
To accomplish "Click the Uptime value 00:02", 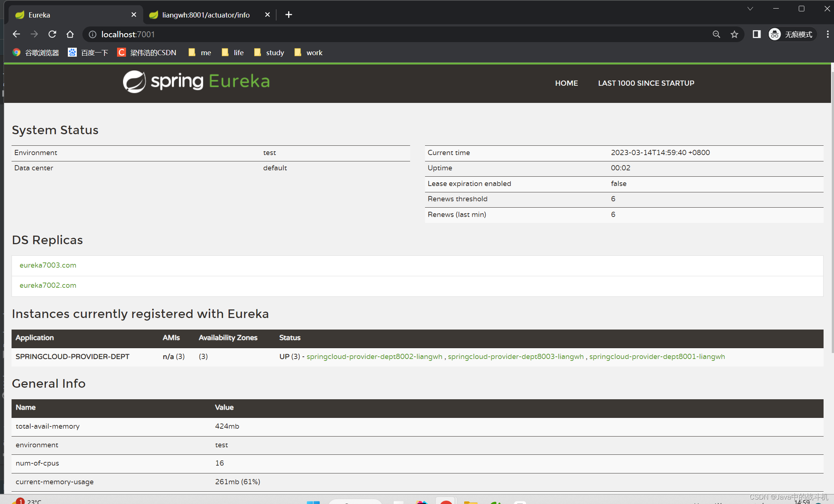I will [620, 168].
